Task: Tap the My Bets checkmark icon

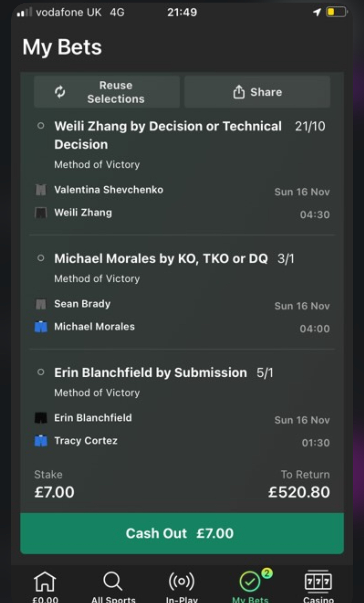Action: pos(250,582)
